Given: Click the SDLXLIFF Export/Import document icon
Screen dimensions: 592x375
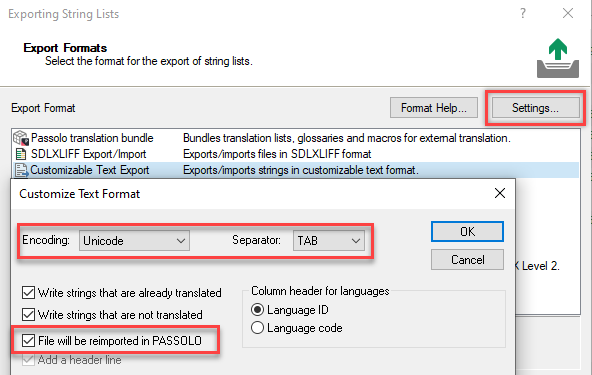Looking at the screenshot, I should coord(21,154).
